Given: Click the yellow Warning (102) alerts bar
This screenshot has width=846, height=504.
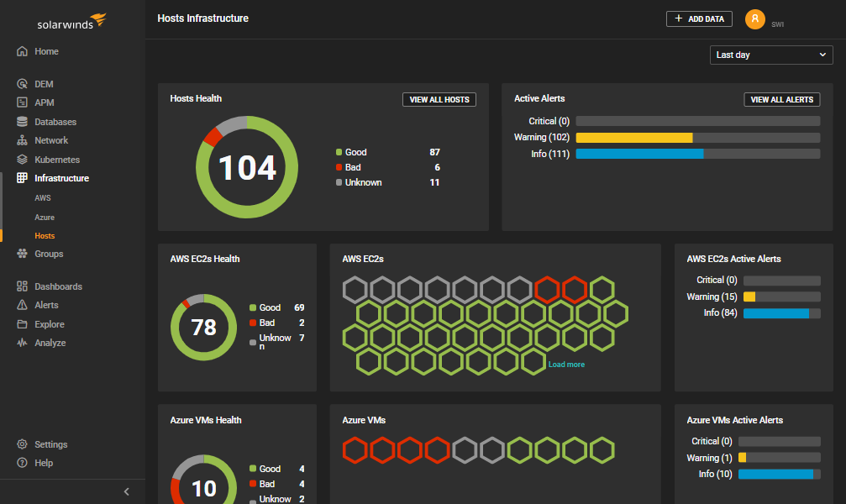Looking at the screenshot, I should pos(634,138).
